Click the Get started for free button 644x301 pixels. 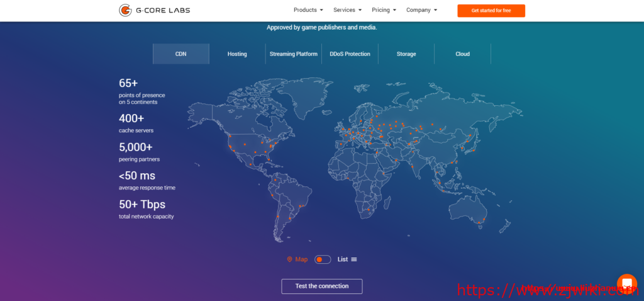[491, 11]
